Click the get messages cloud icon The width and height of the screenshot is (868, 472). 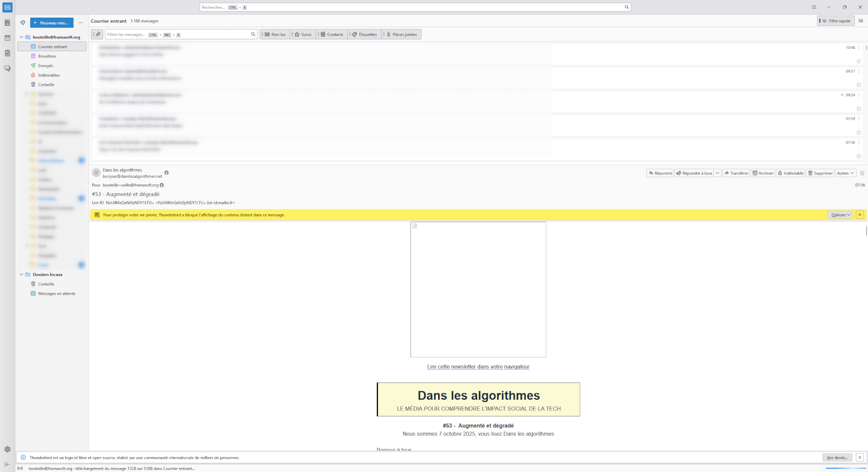[x=23, y=23]
